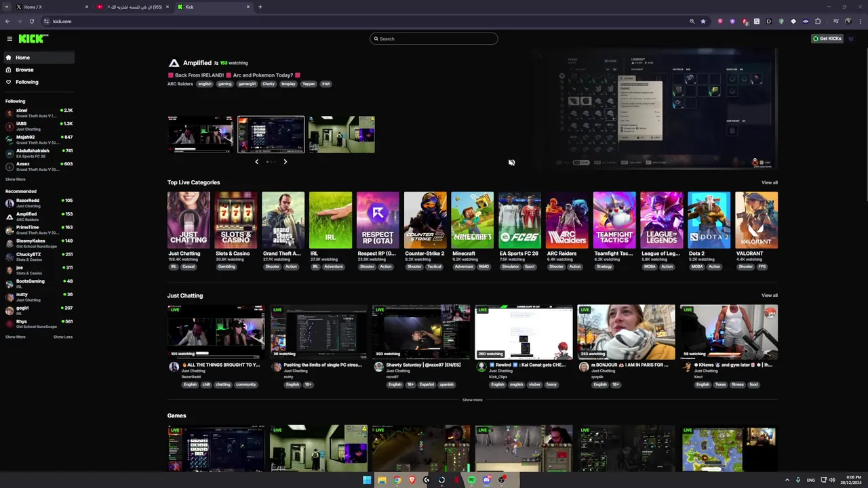Open recommended channel SteamyKakes
Viewport: 868px width, 488px height.
(x=39, y=243)
